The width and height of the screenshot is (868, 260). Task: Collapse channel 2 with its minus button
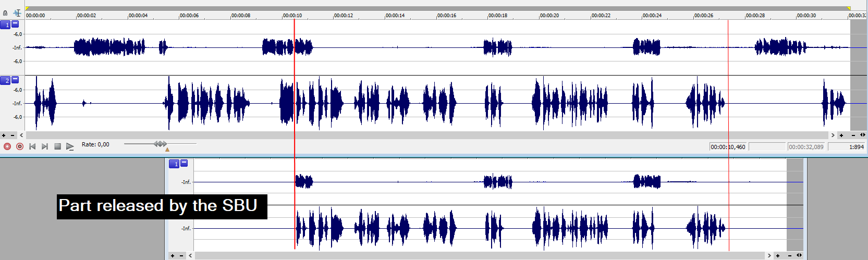(x=15, y=80)
